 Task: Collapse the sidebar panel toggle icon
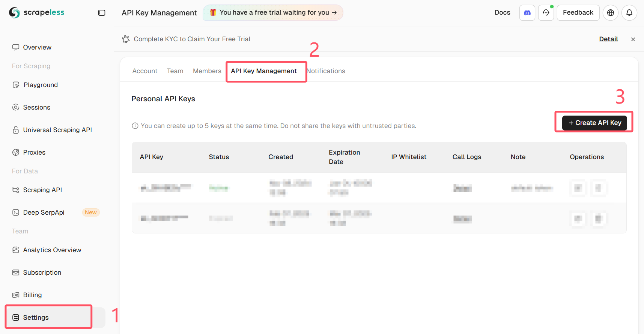pyautogui.click(x=102, y=13)
